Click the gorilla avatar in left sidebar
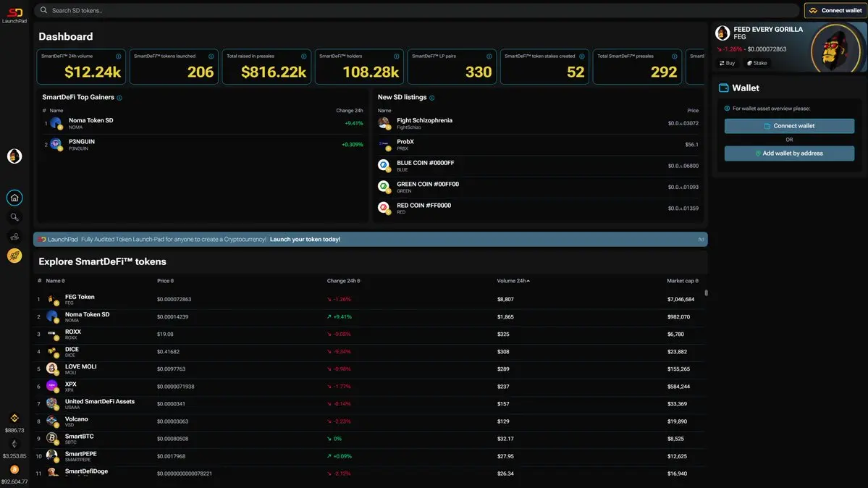This screenshot has height=488, width=868. click(14, 156)
